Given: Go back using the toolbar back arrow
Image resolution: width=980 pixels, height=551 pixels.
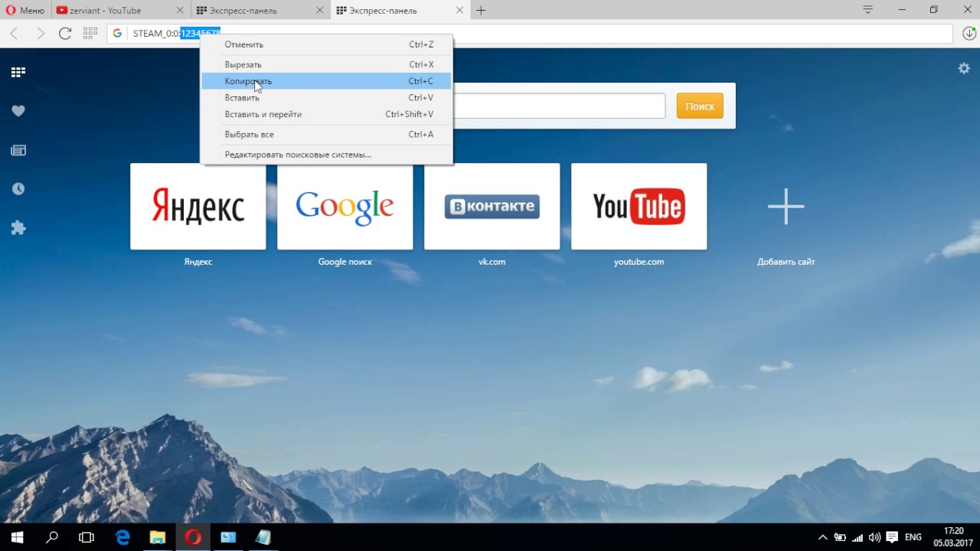Looking at the screenshot, I should tap(14, 33).
